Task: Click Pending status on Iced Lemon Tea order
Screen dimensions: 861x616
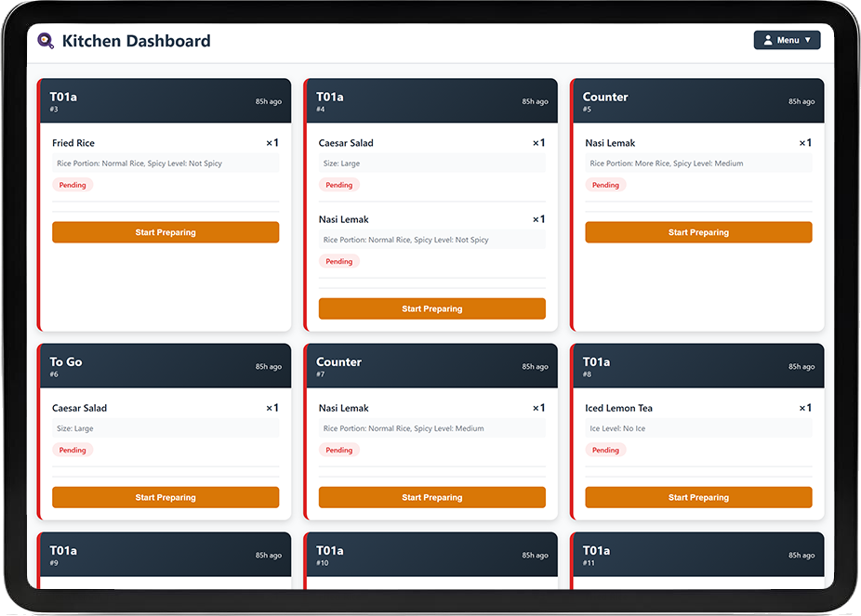Action: pyautogui.click(x=605, y=450)
